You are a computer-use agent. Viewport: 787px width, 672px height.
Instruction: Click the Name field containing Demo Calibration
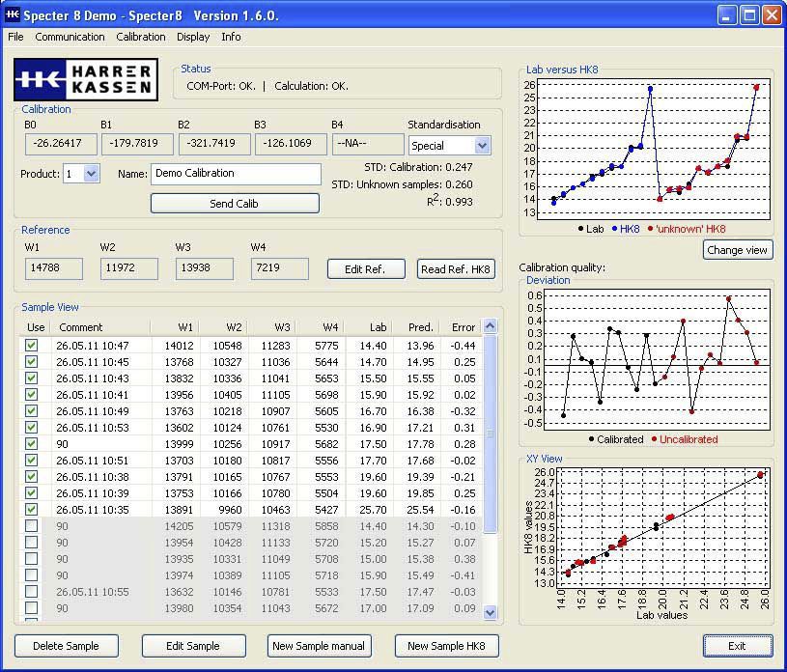pos(235,174)
